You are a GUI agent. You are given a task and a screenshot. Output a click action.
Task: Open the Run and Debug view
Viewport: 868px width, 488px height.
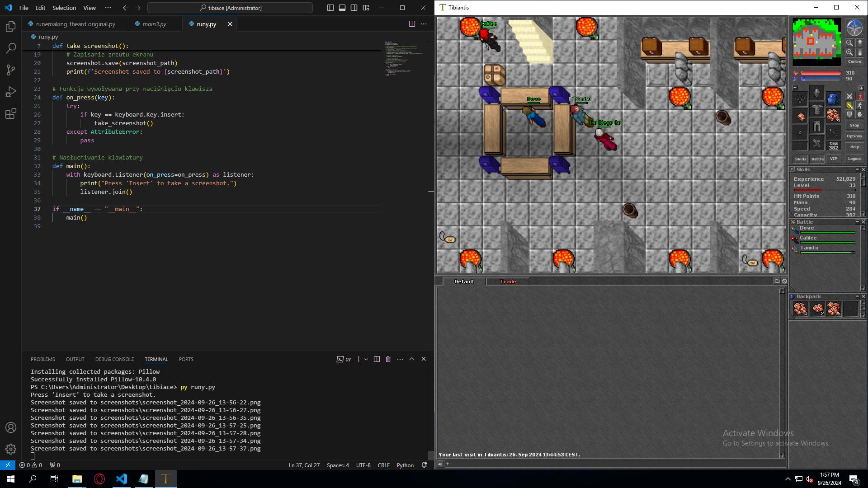tap(11, 92)
